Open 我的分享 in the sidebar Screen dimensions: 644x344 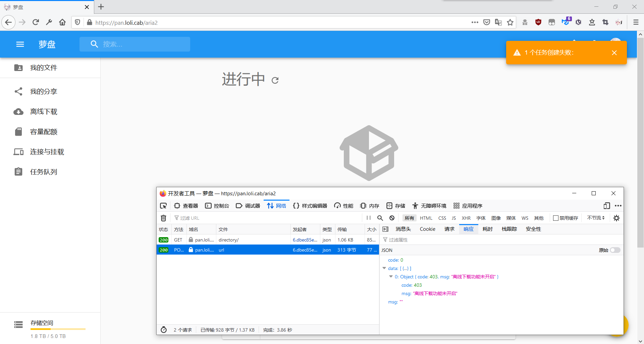click(x=50, y=91)
